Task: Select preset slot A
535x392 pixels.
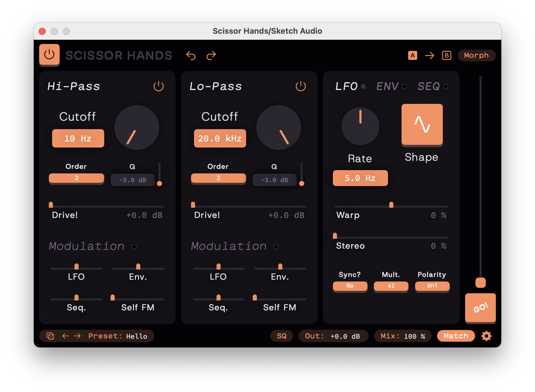Action: [x=412, y=55]
